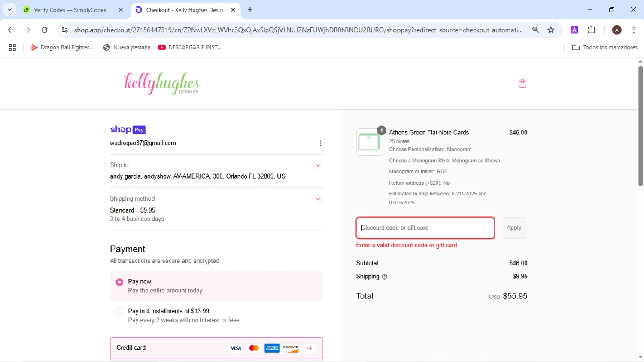This screenshot has height=362, width=644.
Task: Select Pay in 4 installments radio option
Action: [119, 312]
